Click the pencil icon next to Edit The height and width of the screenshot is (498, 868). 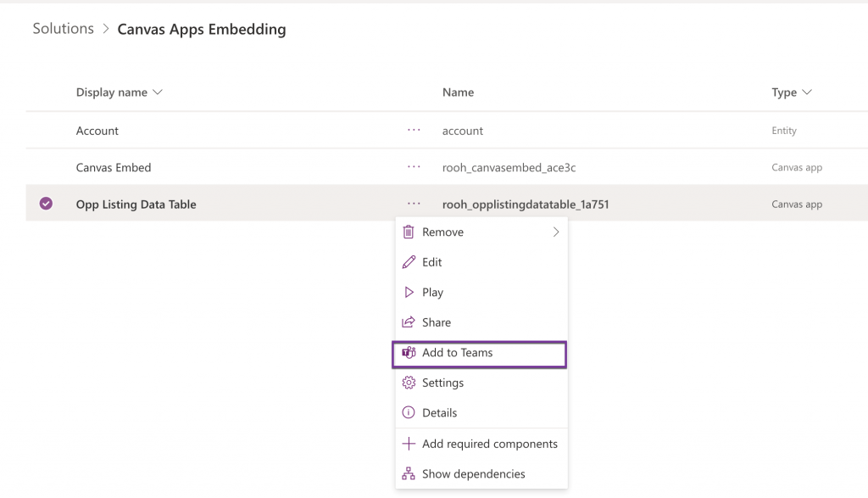(x=410, y=262)
